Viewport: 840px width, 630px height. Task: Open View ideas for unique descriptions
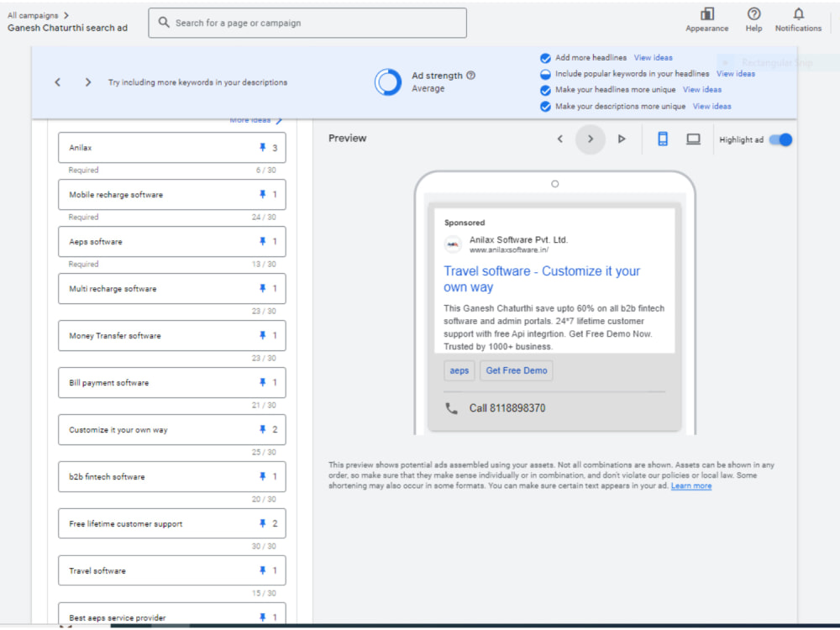711,106
